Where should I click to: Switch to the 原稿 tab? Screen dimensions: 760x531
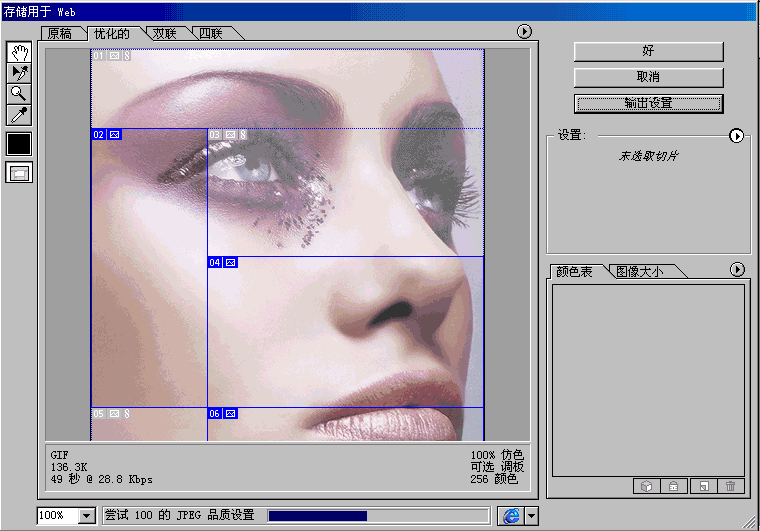tap(61, 33)
